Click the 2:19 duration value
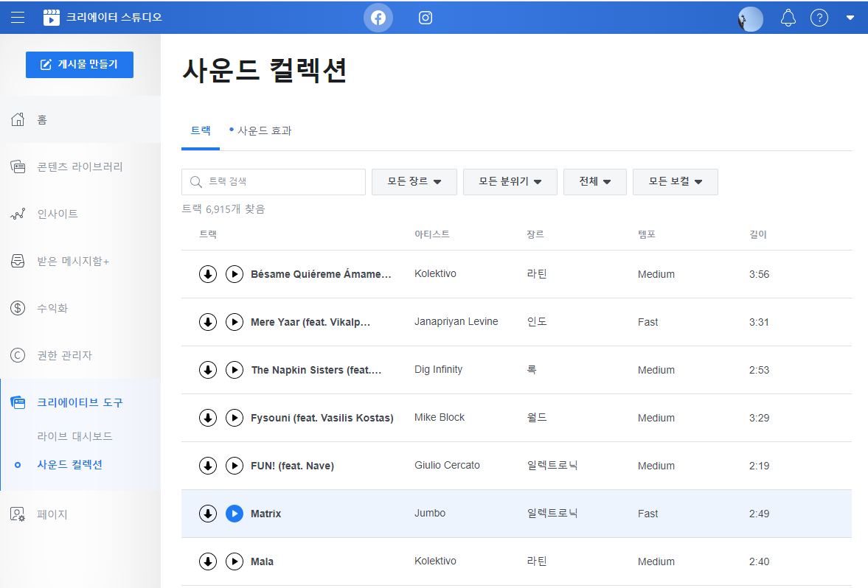Viewport: 868px width, 588px height. click(759, 466)
